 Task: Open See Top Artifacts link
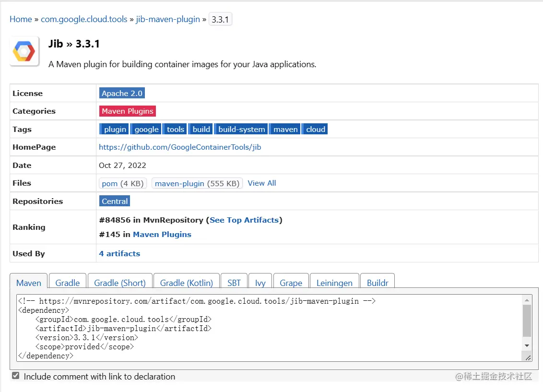point(244,220)
